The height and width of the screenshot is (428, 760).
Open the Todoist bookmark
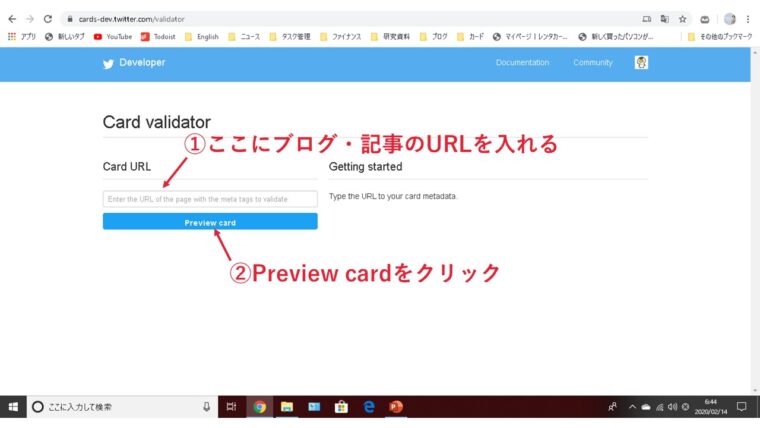158,36
